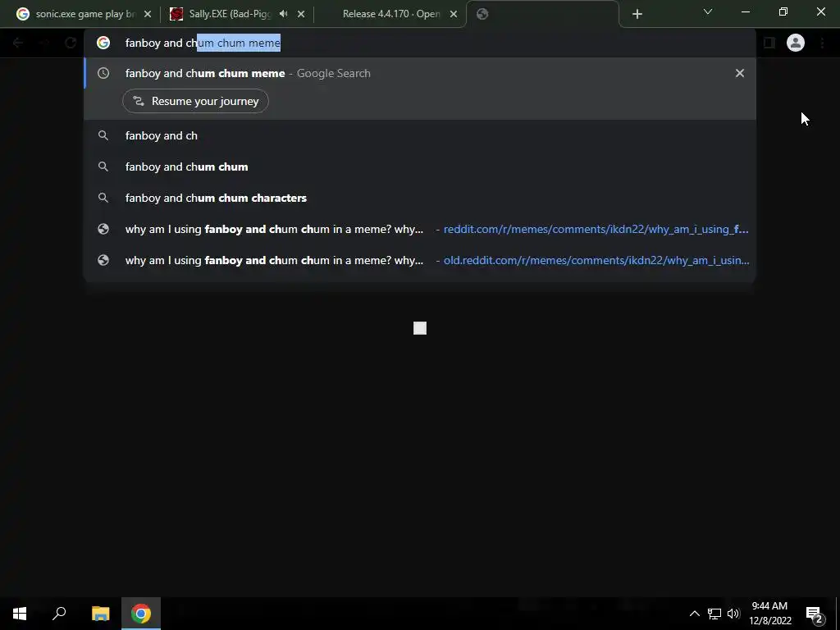Open the notification center icon
This screenshot has width=840, height=630.
click(x=815, y=614)
